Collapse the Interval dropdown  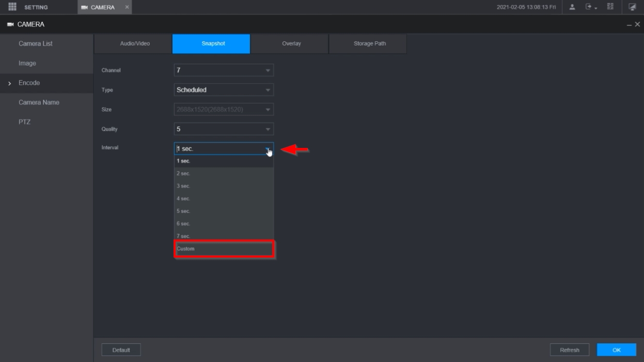224,148
